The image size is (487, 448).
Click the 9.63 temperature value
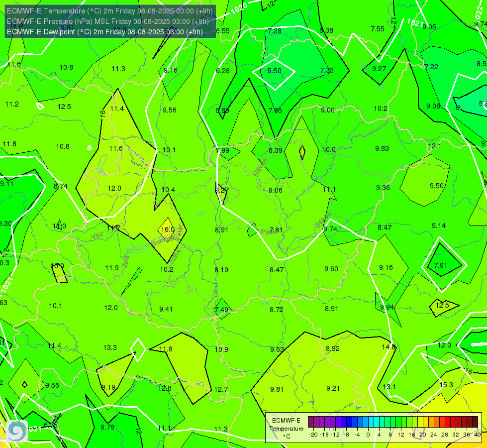click(x=277, y=349)
